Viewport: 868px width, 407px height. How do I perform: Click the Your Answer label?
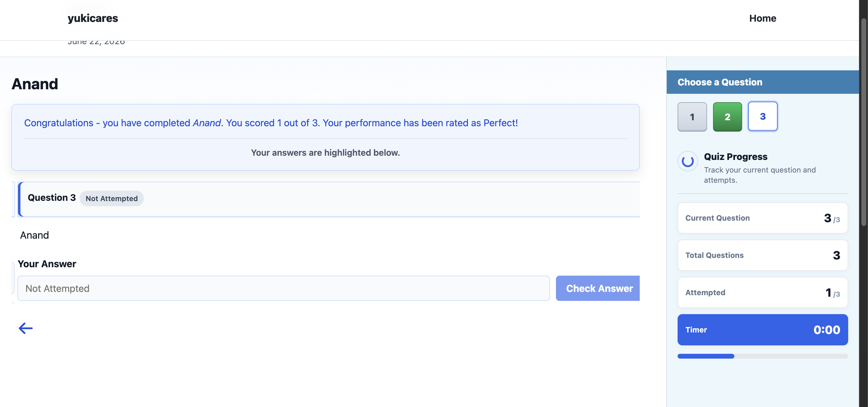tap(47, 264)
